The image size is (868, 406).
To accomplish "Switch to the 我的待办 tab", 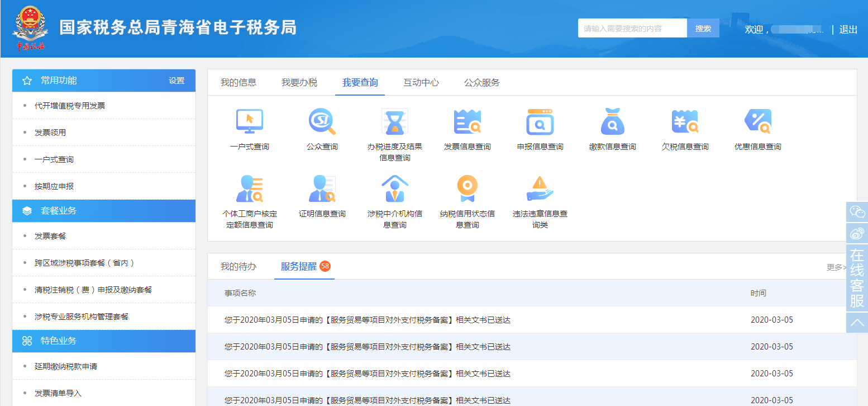I will pyautogui.click(x=238, y=266).
